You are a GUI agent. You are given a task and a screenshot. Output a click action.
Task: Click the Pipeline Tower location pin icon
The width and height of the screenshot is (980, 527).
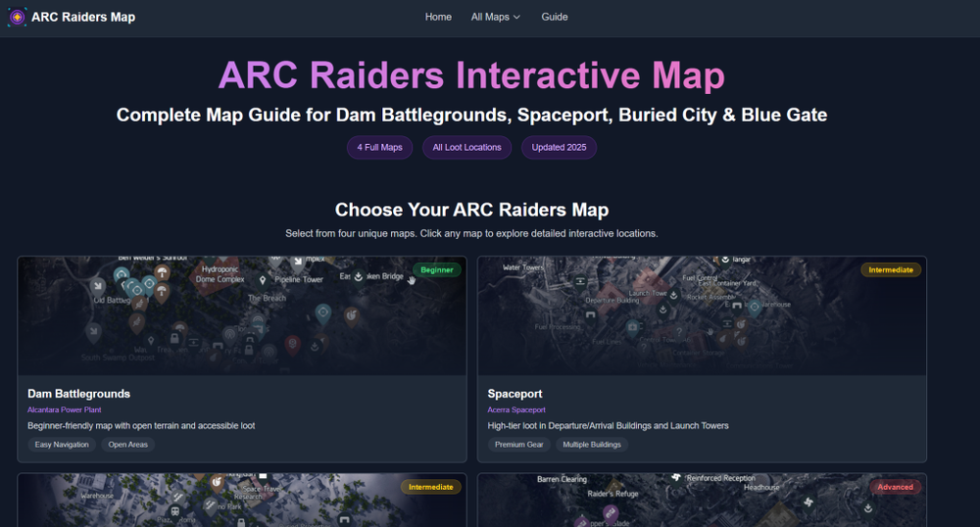263,280
